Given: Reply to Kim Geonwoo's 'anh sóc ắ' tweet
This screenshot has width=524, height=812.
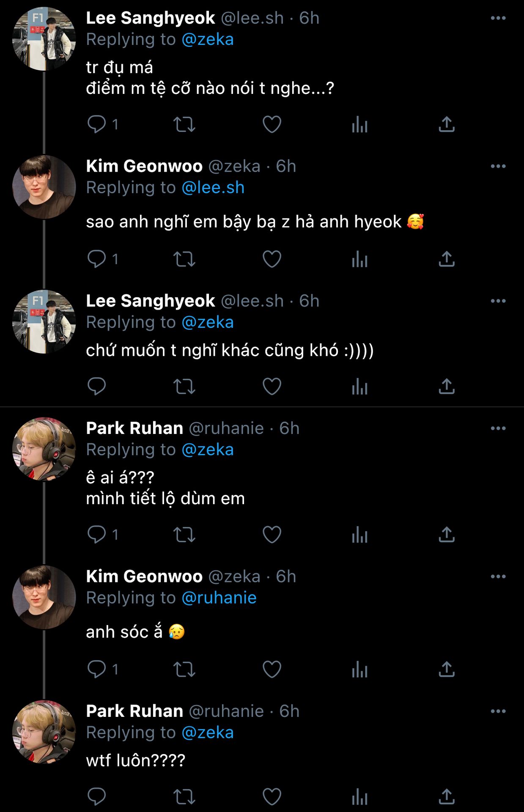Looking at the screenshot, I should [x=96, y=669].
